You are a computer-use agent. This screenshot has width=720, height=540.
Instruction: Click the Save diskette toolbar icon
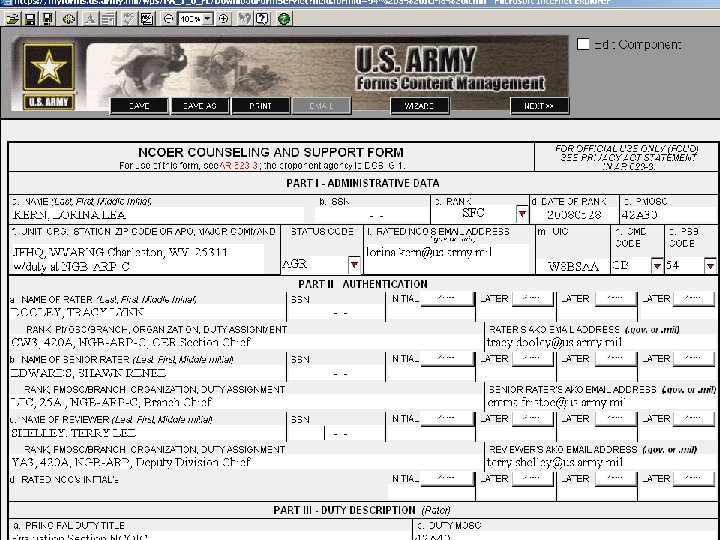[x=30, y=19]
